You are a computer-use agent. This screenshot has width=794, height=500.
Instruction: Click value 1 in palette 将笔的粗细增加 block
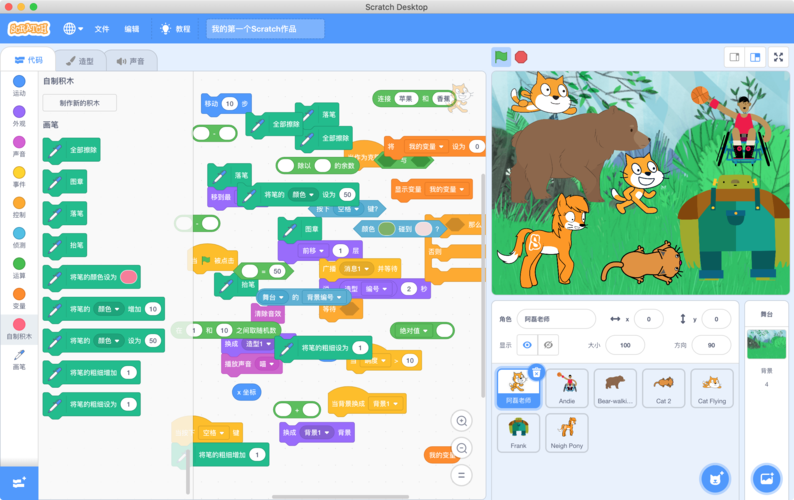(x=129, y=373)
